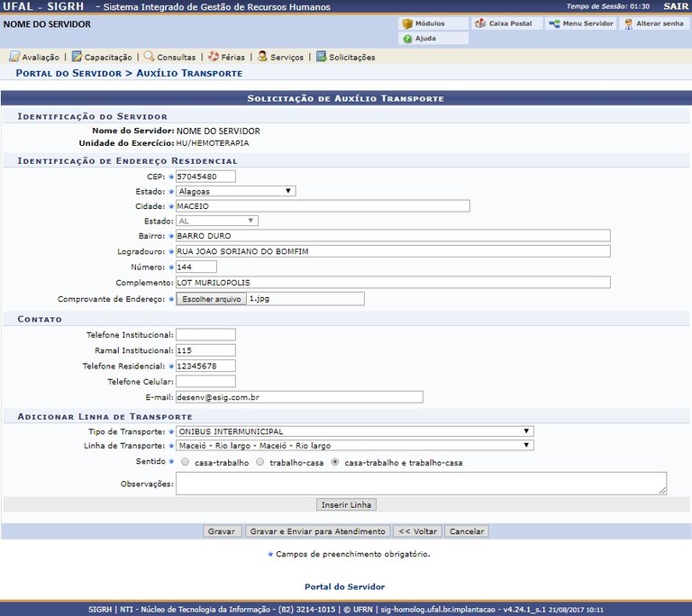Screen dimensions: 692x616
Task: Click Gravar e Enviar para Atendimento
Action: pyautogui.click(x=318, y=531)
